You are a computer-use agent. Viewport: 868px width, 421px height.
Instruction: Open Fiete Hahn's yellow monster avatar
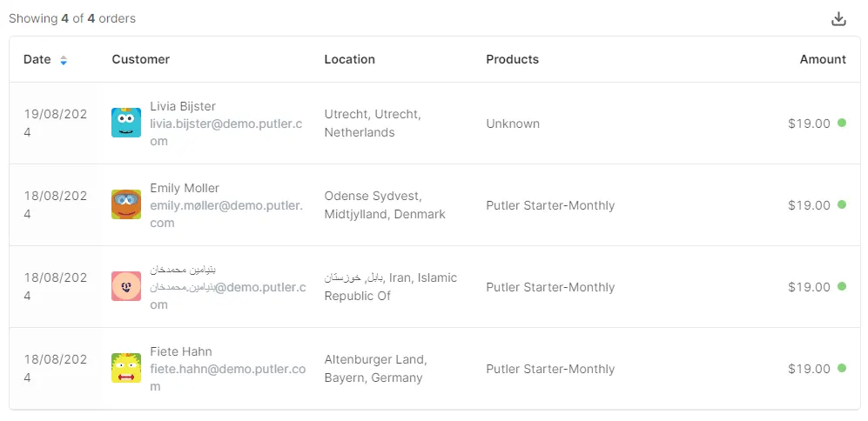tap(126, 369)
